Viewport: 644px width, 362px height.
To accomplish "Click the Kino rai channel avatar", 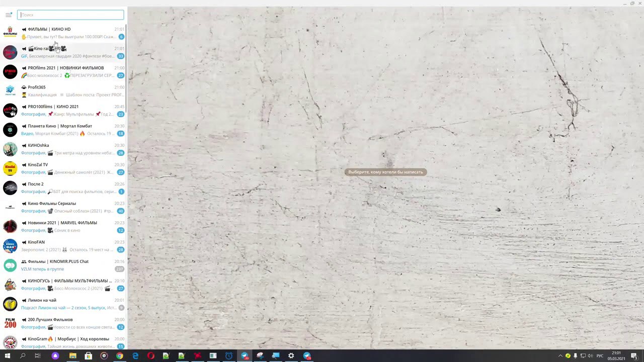I will click(10, 52).
